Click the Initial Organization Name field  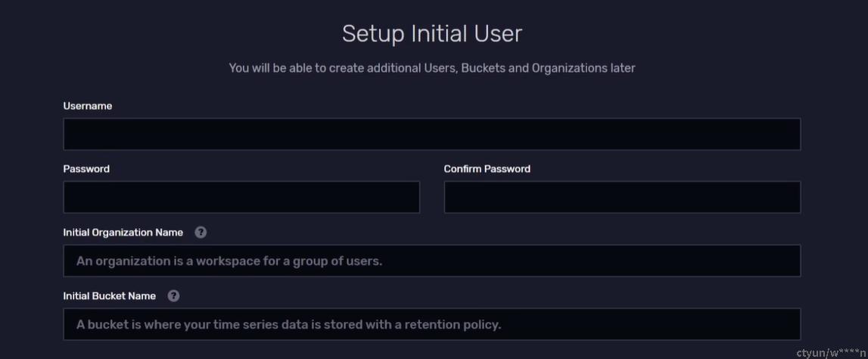coord(432,261)
